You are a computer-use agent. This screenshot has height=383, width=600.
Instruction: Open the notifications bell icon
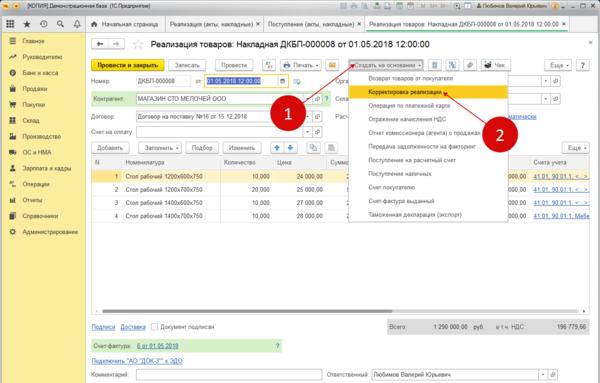pos(77,24)
